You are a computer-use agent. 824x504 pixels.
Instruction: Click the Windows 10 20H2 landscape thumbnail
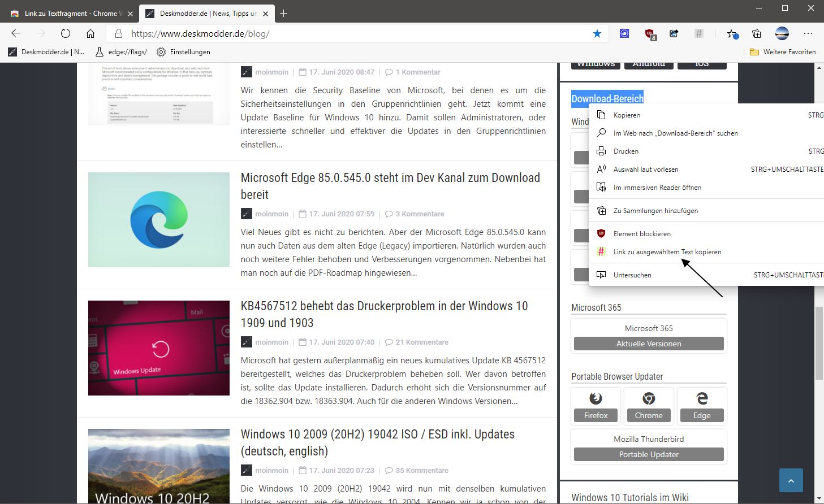pos(159,466)
